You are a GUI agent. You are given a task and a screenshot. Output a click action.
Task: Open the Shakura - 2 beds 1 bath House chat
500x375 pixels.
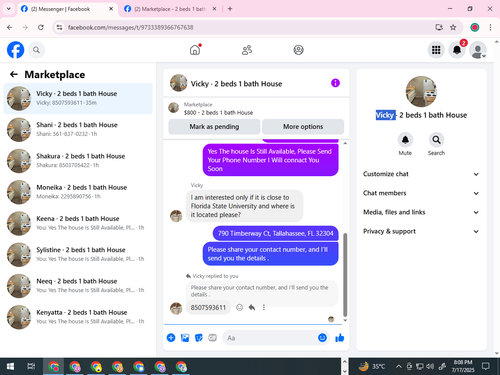tap(78, 161)
